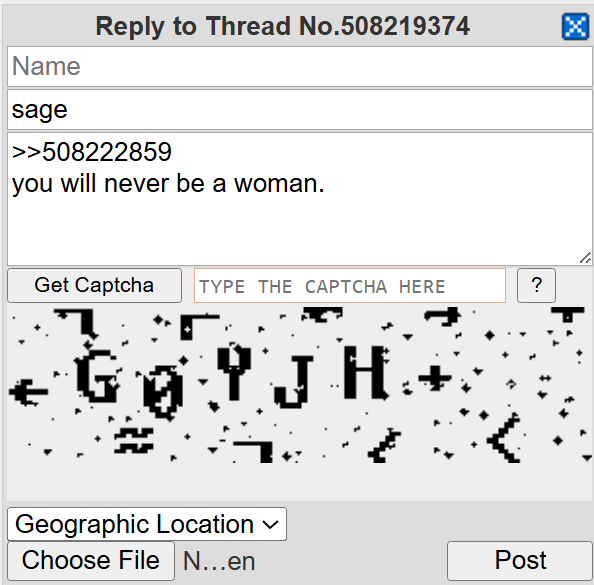
Task: Click the Geographic Location chevron arrow
Action: point(270,525)
